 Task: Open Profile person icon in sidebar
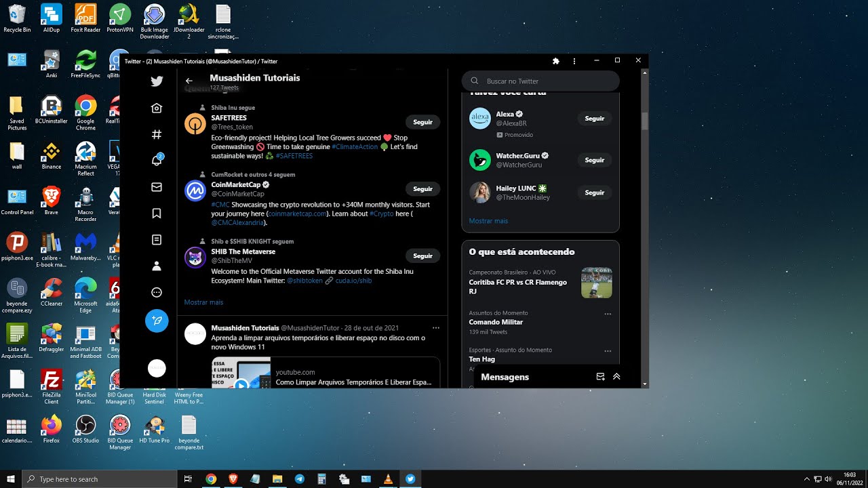point(157,266)
